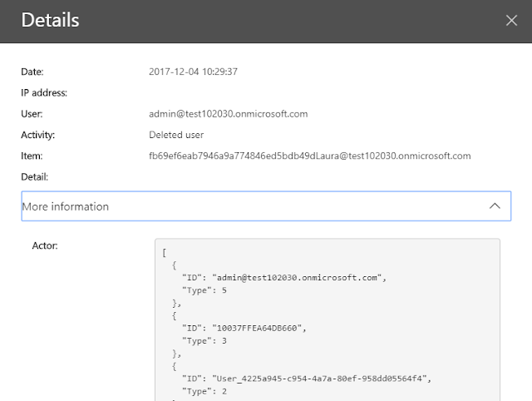Select the date value 2017-12-04 10:29:37
The width and height of the screenshot is (532, 401).
point(193,72)
